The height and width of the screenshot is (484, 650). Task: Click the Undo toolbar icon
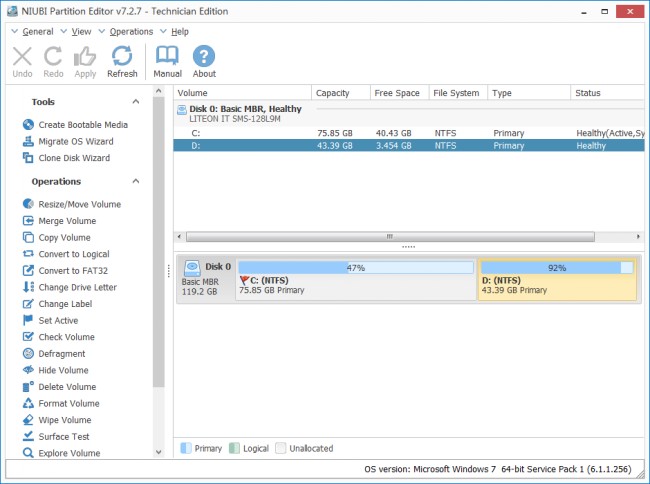point(22,56)
